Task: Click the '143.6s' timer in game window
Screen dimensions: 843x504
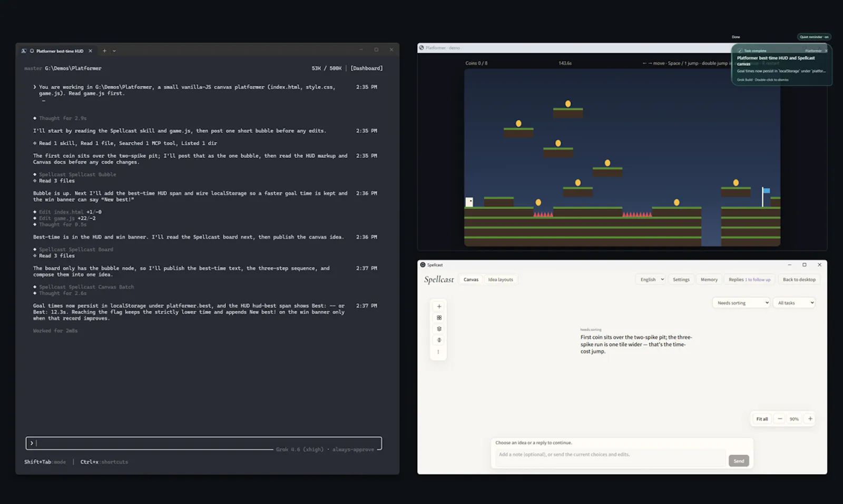Action: (x=565, y=63)
